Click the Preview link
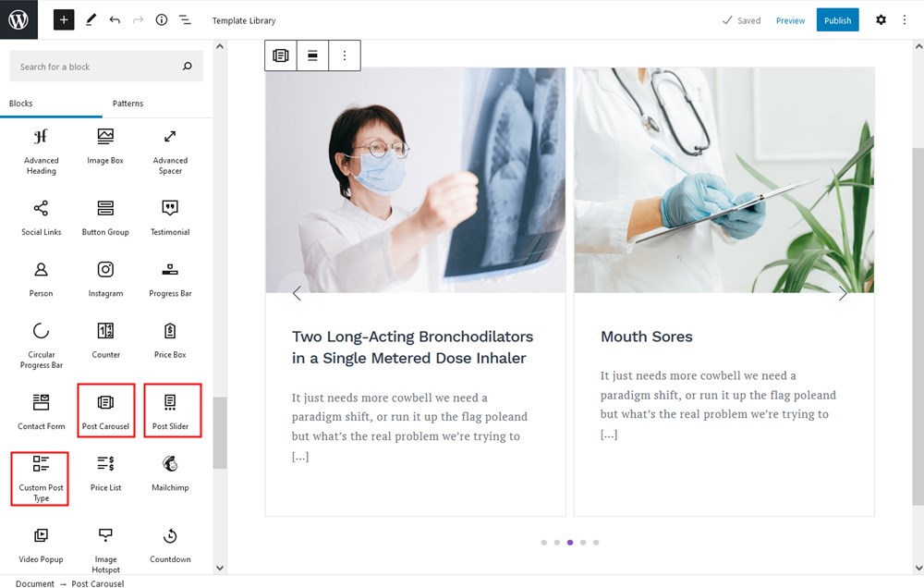The width and height of the screenshot is (924, 588). tap(790, 20)
